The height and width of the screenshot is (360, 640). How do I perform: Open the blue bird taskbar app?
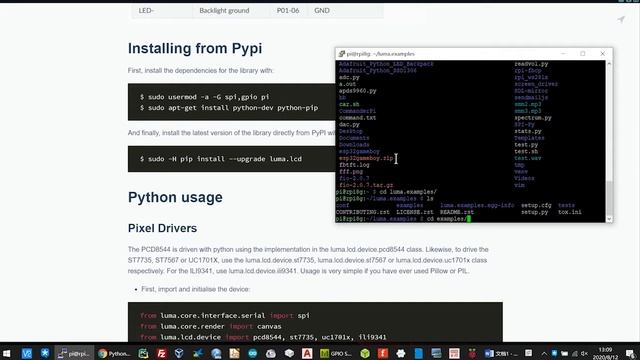(x=198, y=353)
